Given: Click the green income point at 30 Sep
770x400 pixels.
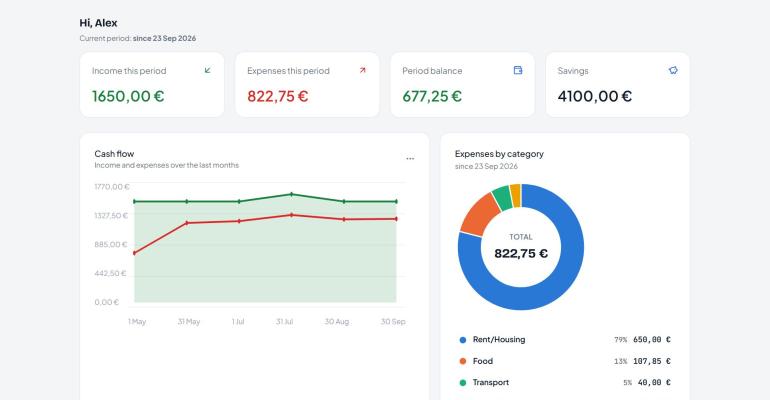Looking at the screenshot, I should tap(396, 201).
